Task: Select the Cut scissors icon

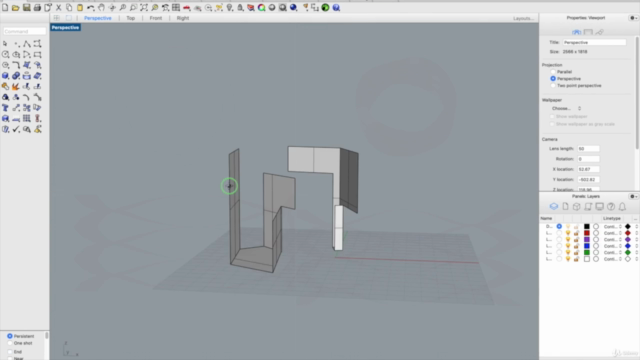Action: coord(58,8)
